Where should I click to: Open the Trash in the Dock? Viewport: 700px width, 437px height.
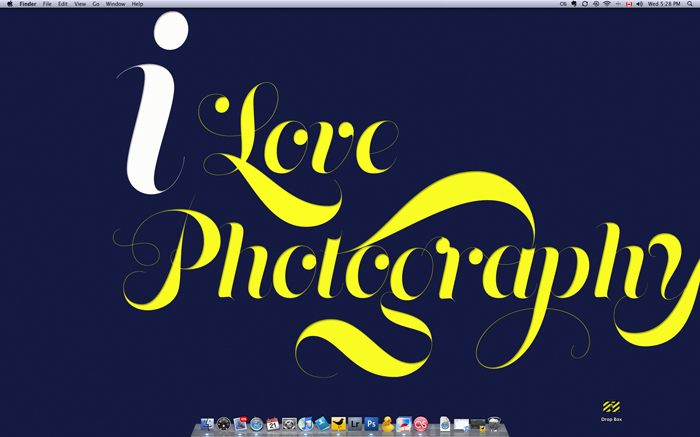[494, 424]
